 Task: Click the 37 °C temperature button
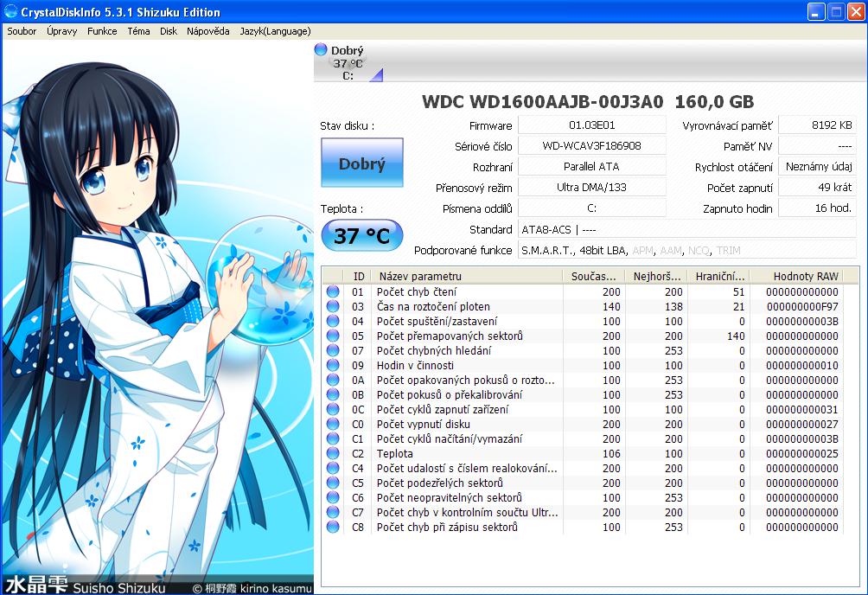(361, 234)
